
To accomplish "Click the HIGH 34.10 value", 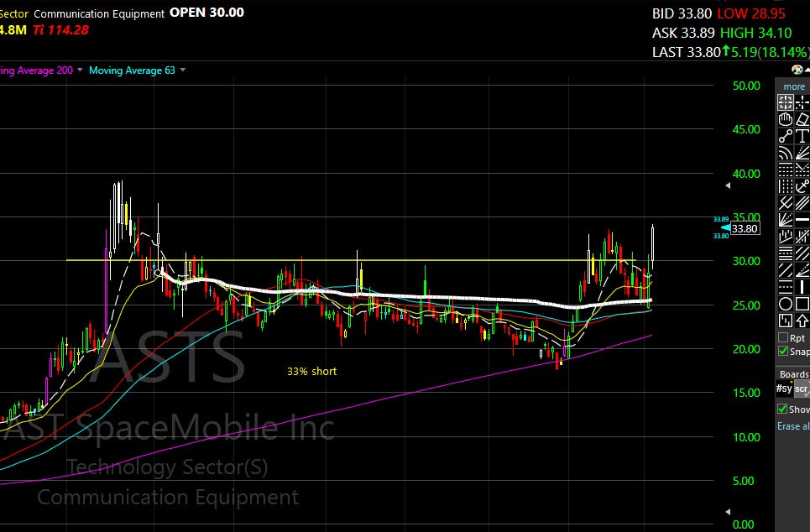I will pyautogui.click(x=755, y=33).
